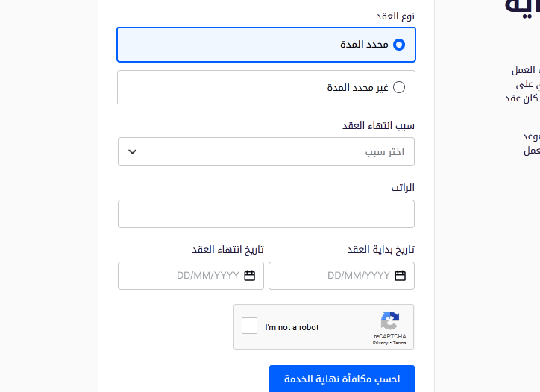Open the "اختر سبب" reason dropdown

pyautogui.click(x=266, y=152)
